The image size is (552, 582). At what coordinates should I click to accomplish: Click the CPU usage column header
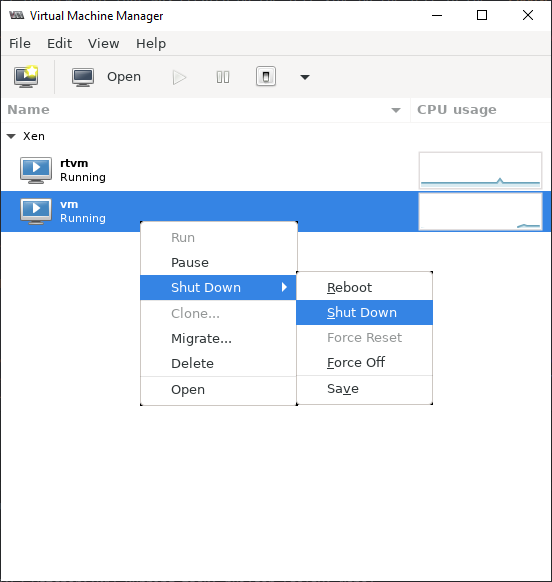click(x=457, y=109)
